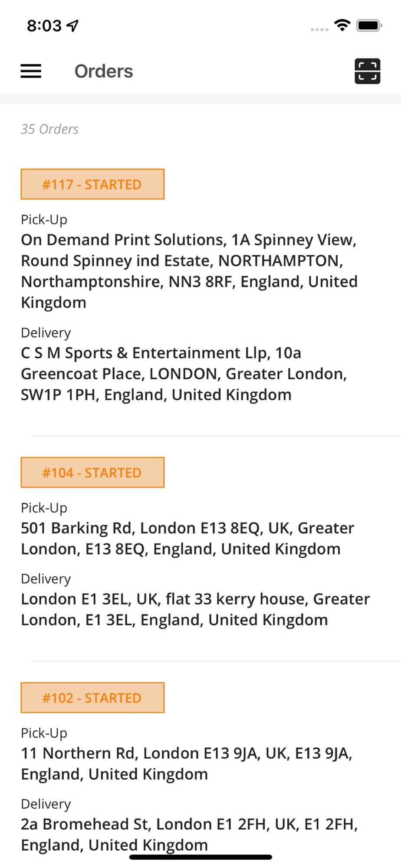Select the Orders page title
The image size is (401, 868).
pos(104,71)
